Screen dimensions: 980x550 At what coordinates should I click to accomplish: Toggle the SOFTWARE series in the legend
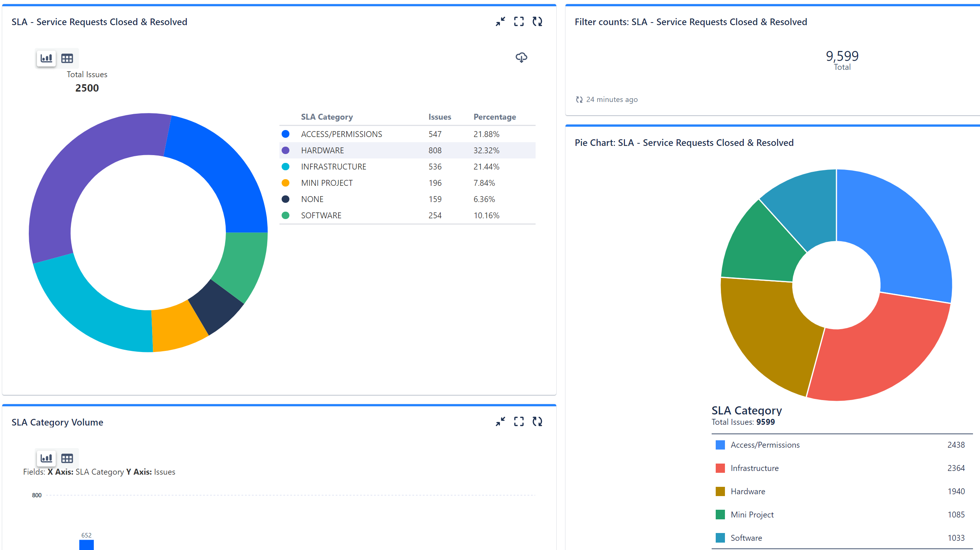(x=285, y=215)
